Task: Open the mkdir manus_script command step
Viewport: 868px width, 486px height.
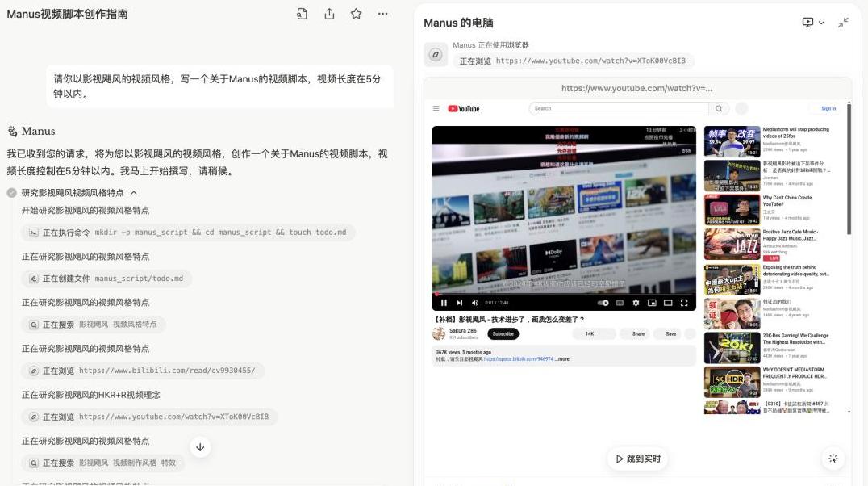Action: coord(188,233)
